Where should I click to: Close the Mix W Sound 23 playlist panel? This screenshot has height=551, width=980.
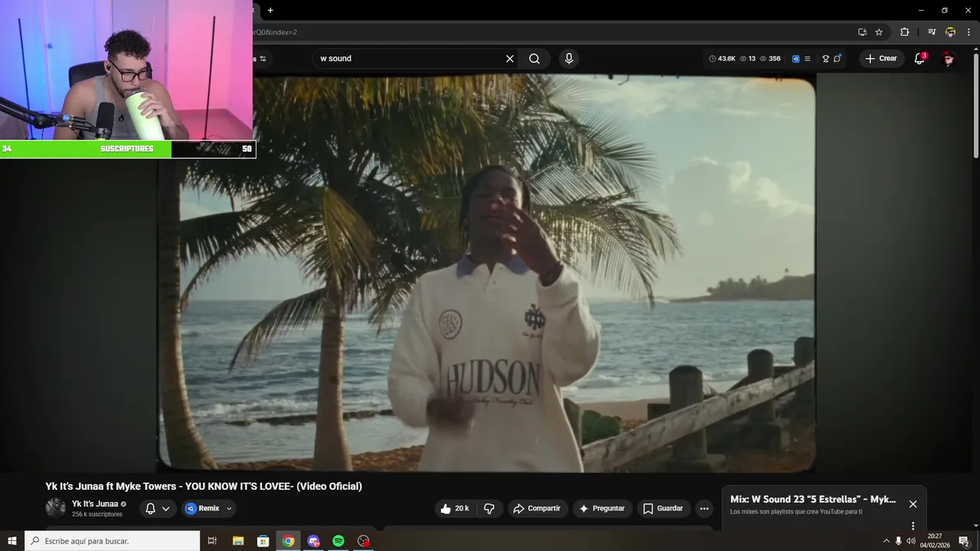point(913,504)
